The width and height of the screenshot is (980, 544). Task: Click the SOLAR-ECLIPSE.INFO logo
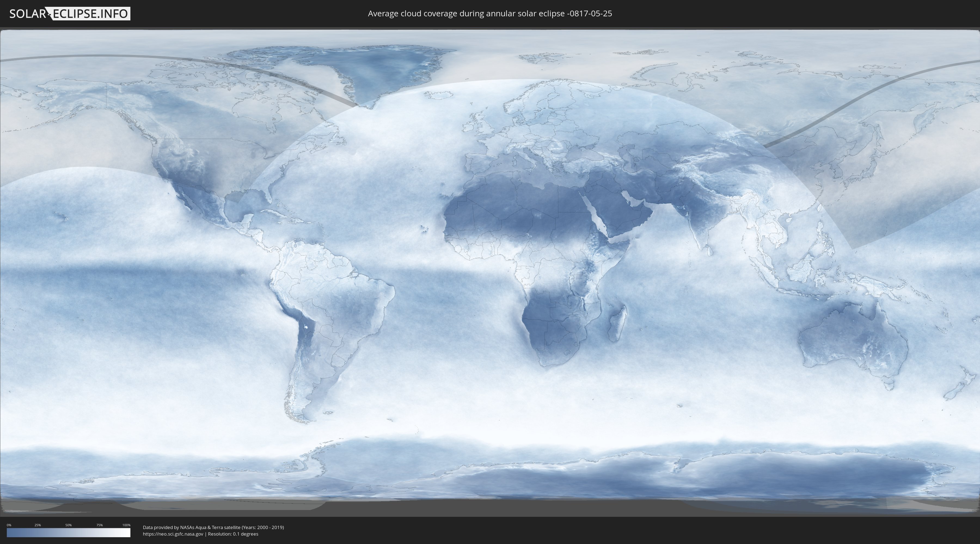click(70, 14)
